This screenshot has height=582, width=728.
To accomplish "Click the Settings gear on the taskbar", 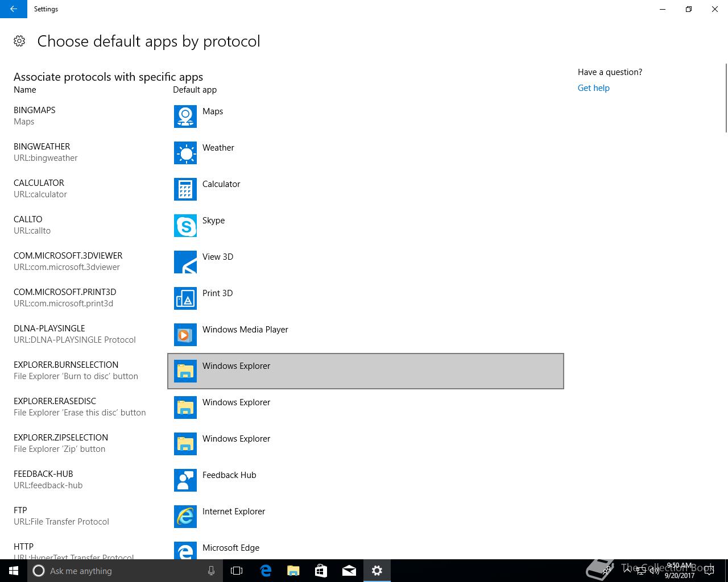I will (377, 571).
